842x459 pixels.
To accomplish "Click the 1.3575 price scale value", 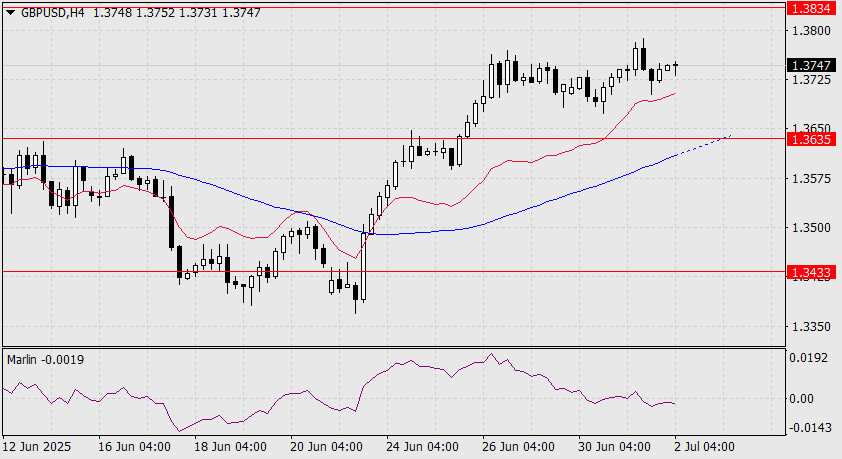I will click(811, 179).
